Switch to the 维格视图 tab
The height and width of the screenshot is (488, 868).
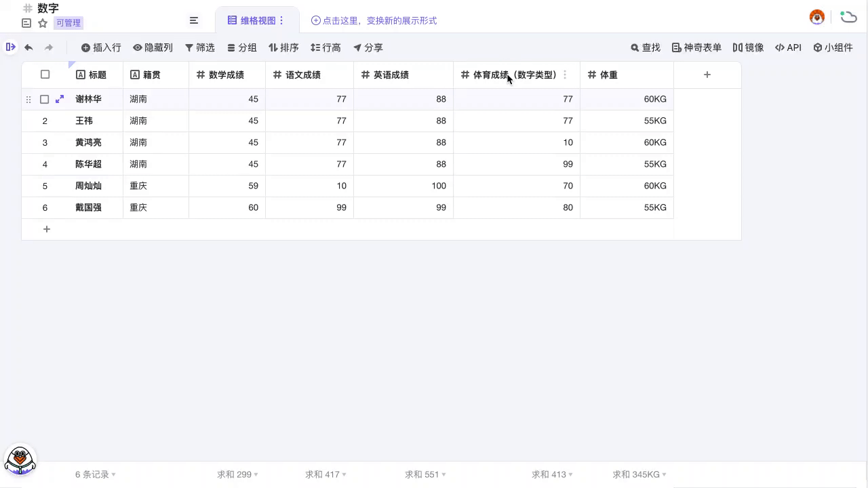256,20
